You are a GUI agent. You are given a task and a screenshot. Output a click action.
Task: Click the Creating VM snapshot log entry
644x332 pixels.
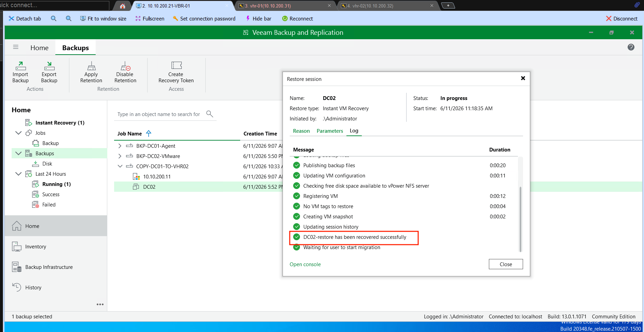[x=328, y=217]
